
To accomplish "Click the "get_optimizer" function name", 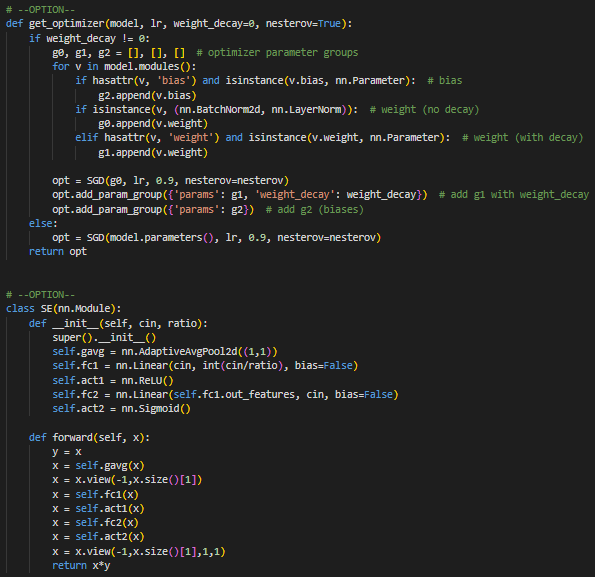I will pyautogui.click(x=66, y=24).
